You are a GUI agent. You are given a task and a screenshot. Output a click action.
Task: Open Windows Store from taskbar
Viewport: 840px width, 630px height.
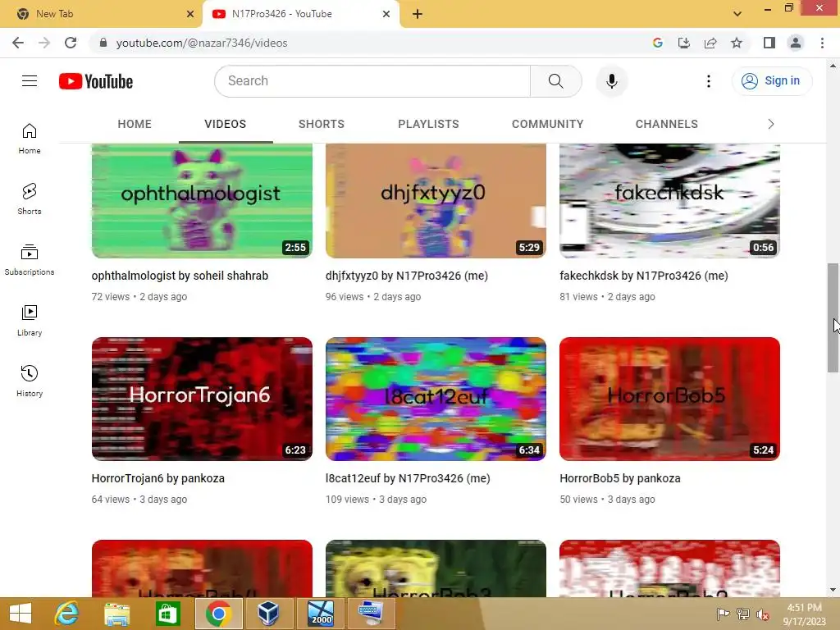tap(167, 614)
